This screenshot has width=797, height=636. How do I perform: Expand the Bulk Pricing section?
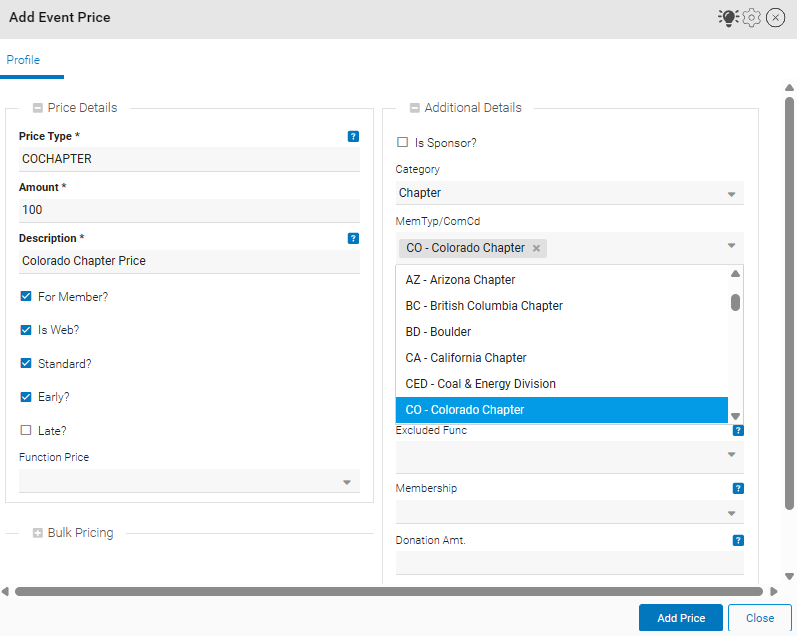[37, 534]
